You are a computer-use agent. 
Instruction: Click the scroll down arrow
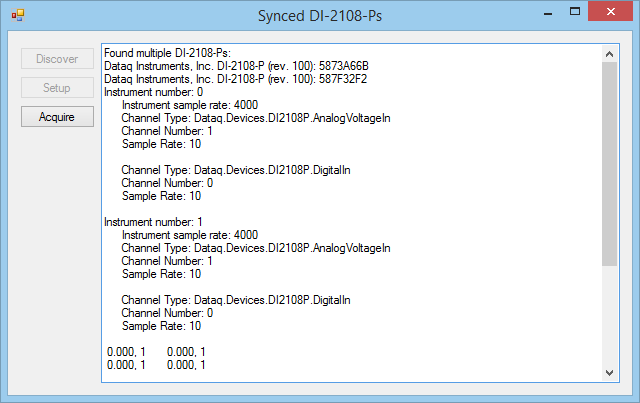[x=609, y=372]
